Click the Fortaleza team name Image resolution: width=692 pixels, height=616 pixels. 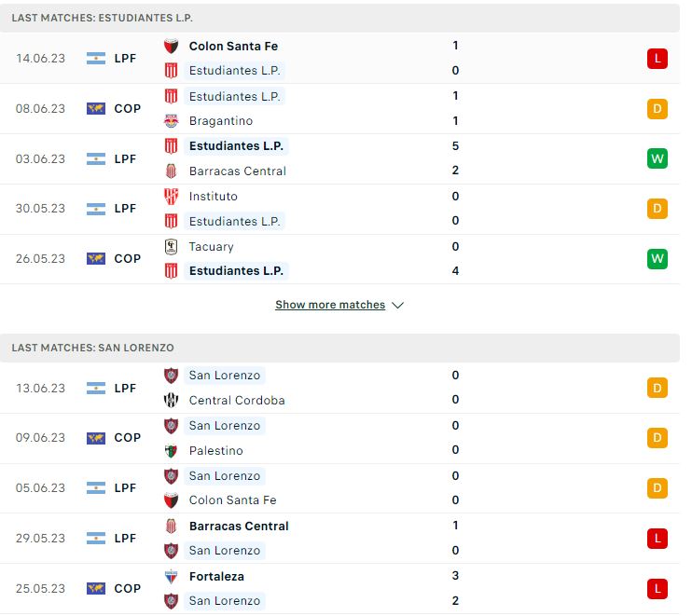[x=216, y=576]
